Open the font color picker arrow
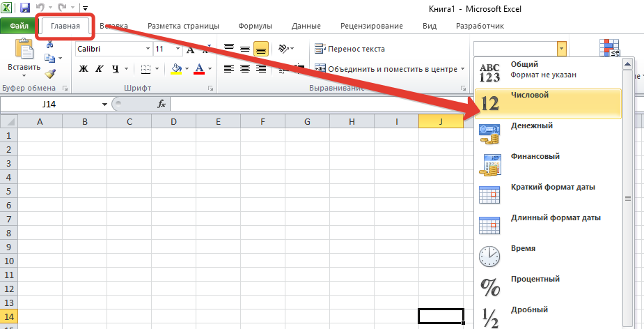The height and width of the screenshot is (329, 644). point(210,69)
